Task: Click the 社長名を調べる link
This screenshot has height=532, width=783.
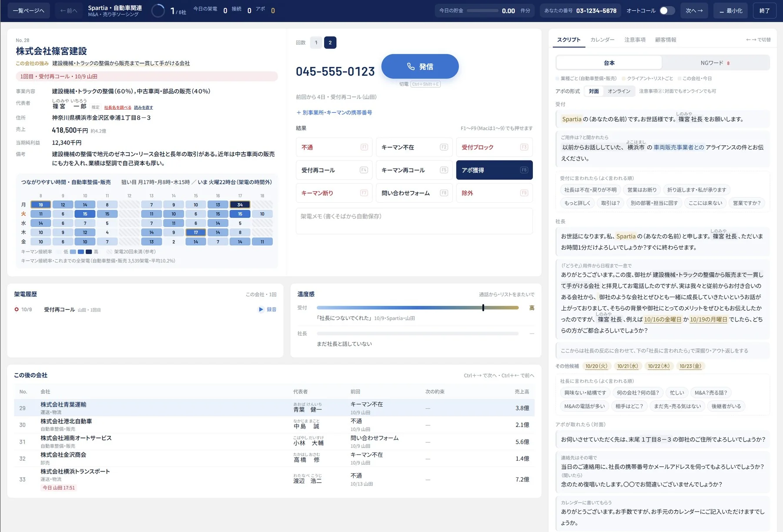Action: [117, 107]
